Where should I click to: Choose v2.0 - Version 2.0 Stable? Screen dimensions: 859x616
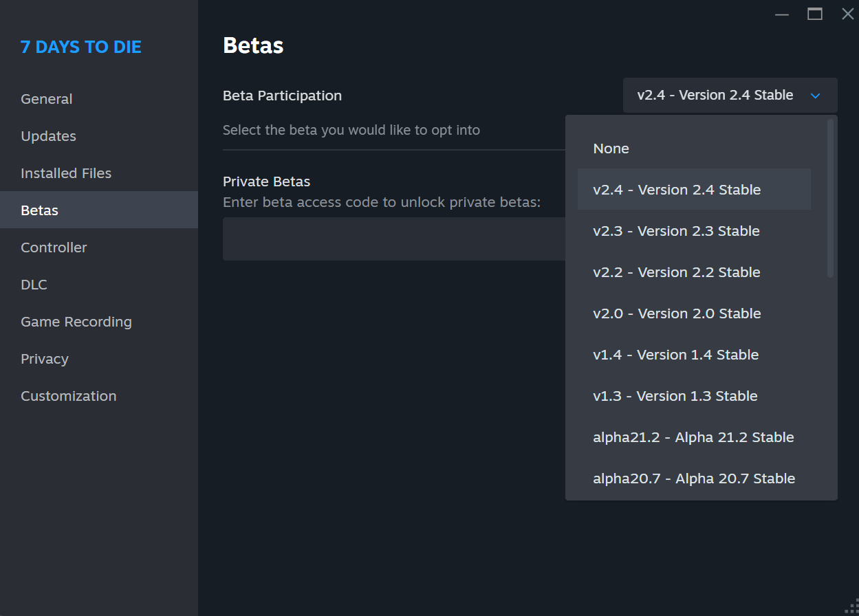(x=677, y=313)
